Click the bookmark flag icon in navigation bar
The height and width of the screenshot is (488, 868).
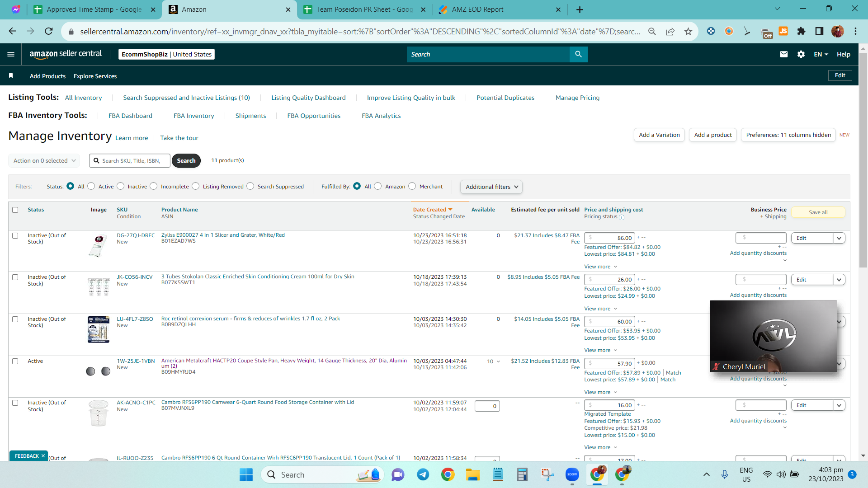click(x=11, y=75)
